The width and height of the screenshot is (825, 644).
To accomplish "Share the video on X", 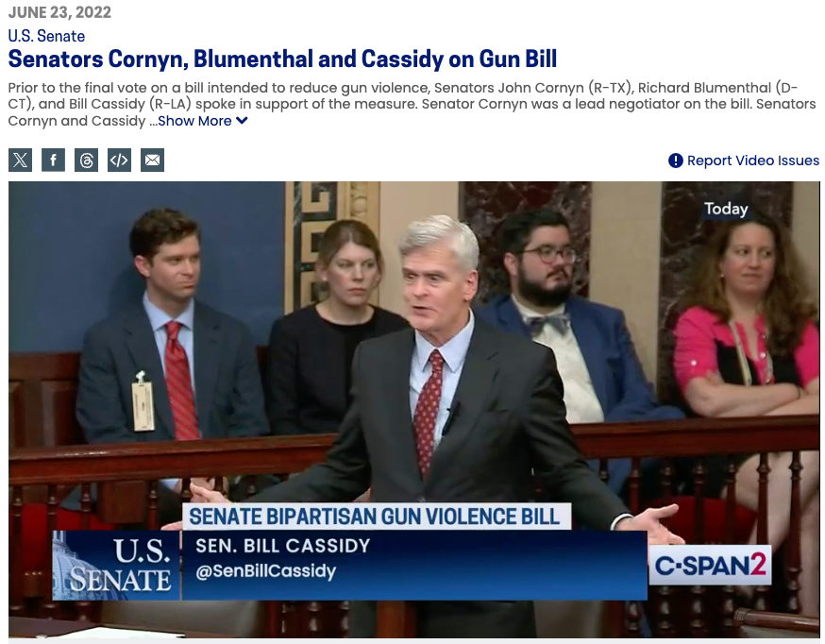I will coord(20,161).
